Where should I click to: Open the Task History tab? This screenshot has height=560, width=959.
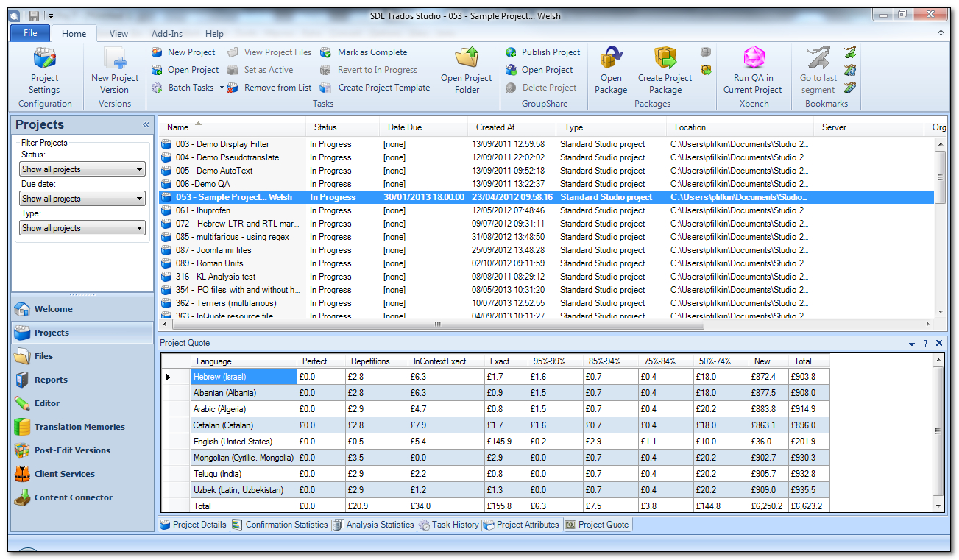pos(449,525)
